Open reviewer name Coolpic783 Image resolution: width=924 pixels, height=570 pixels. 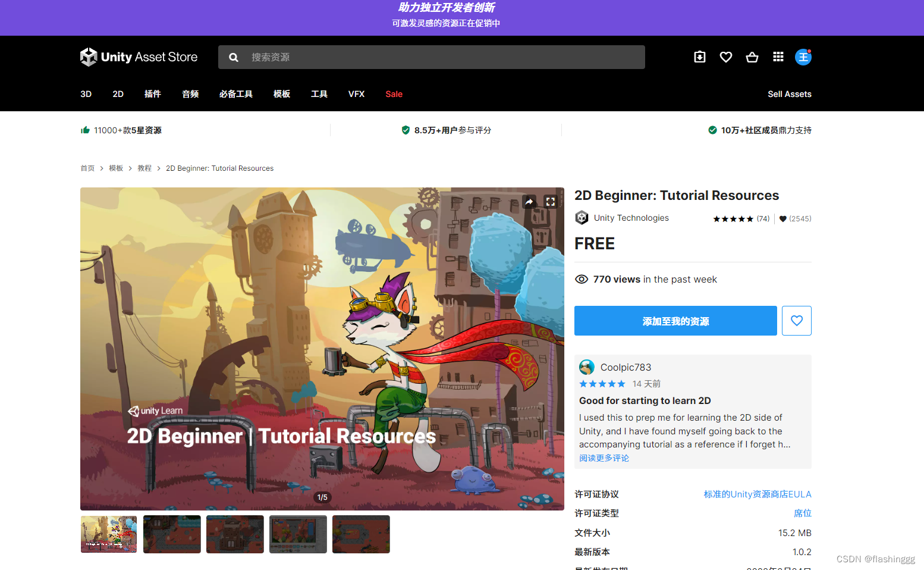(626, 368)
